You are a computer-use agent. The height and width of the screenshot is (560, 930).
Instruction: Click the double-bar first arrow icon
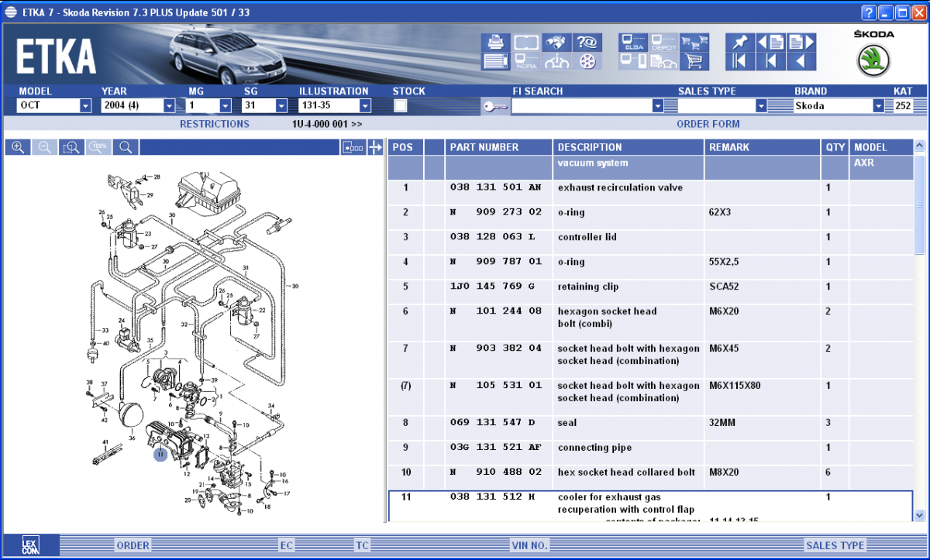point(740,61)
